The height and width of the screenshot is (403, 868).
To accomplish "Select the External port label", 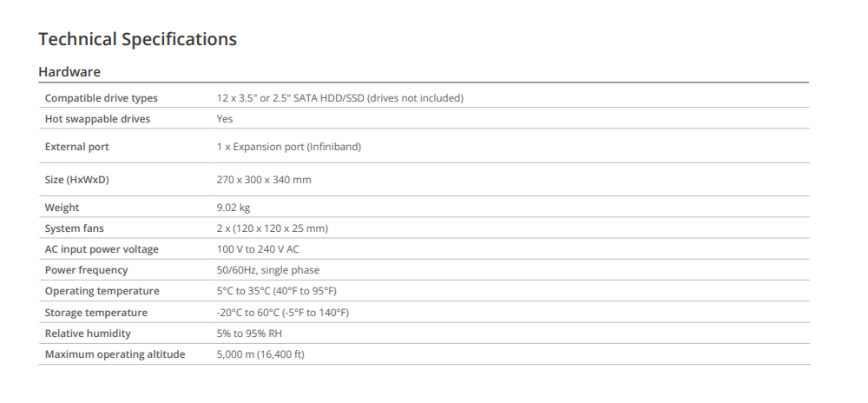I will point(77,147).
